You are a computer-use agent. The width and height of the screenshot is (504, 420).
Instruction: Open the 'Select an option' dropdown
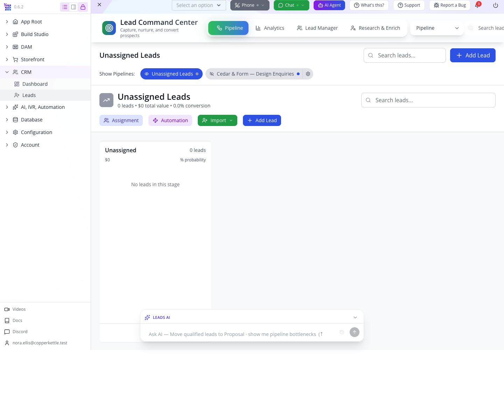199,5
